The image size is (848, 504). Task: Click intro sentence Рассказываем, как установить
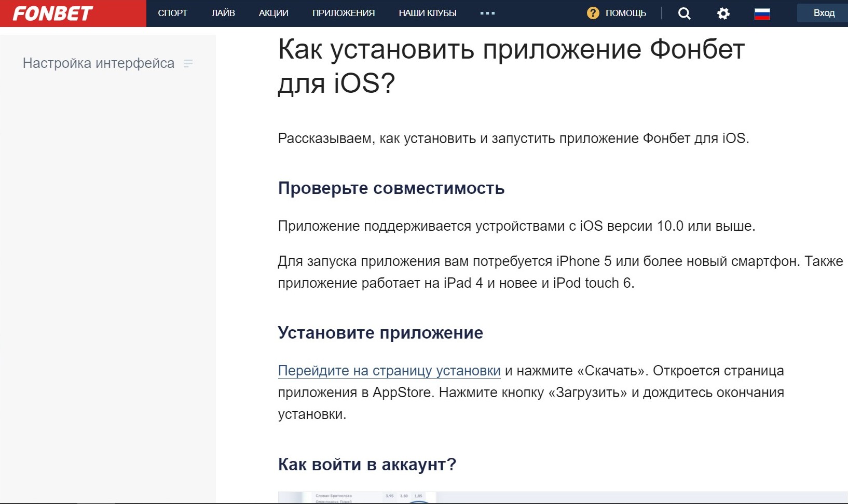514,138
